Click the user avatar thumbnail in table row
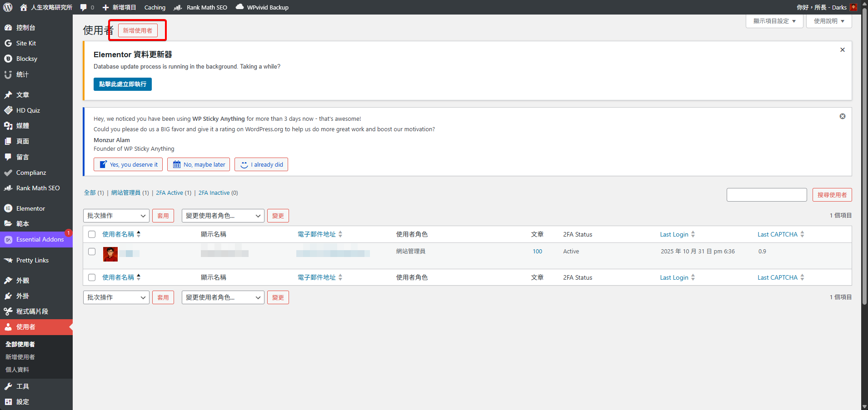Screen dimensions: 868x410 click(x=110, y=254)
